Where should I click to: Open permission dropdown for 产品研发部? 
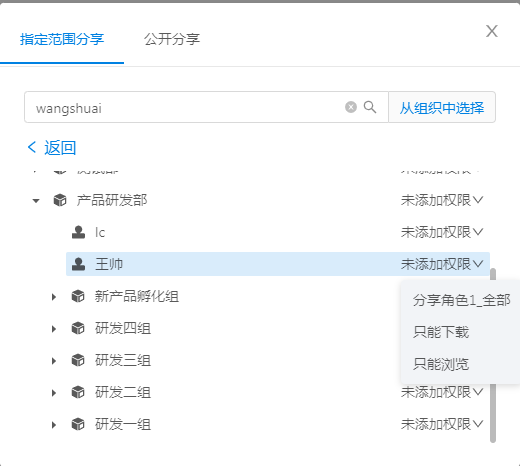pyautogui.click(x=442, y=200)
